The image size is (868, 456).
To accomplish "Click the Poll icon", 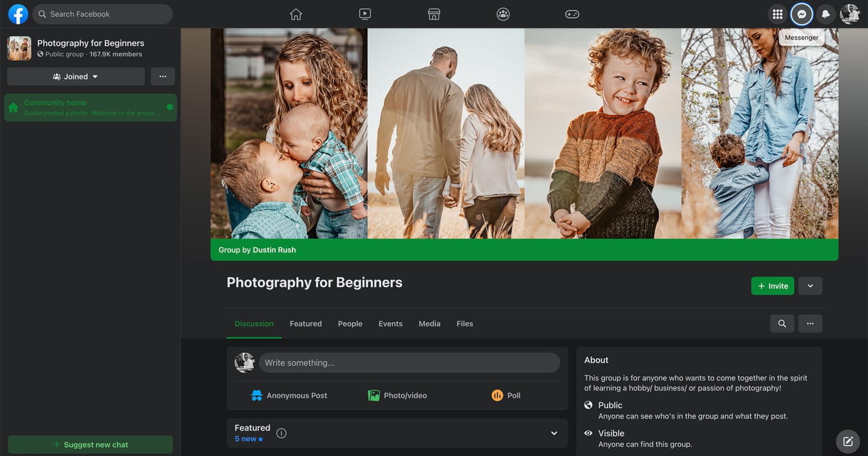I will tap(497, 395).
